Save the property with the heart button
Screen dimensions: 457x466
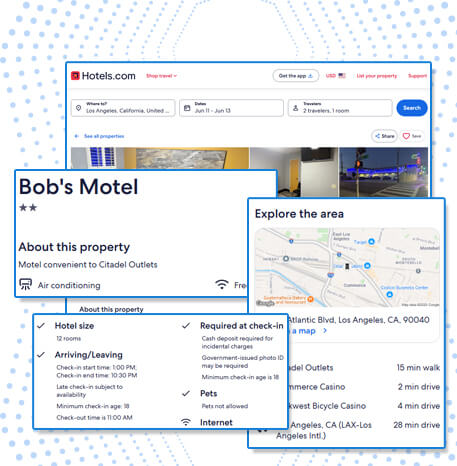pyautogui.click(x=412, y=136)
